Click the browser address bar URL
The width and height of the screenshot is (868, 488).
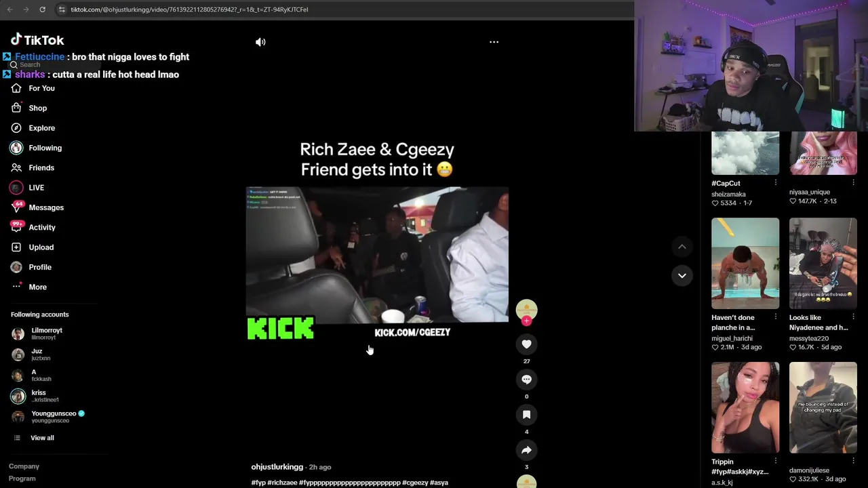click(x=189, y=9)
